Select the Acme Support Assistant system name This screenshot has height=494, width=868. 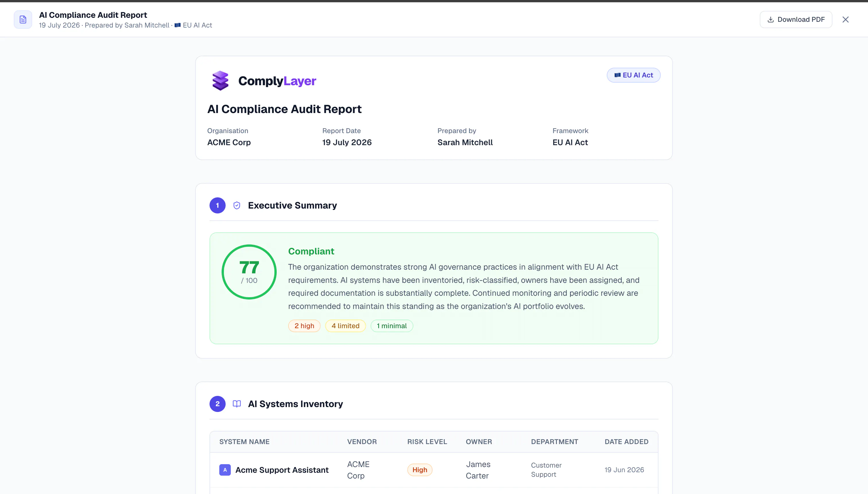(282, 470)
